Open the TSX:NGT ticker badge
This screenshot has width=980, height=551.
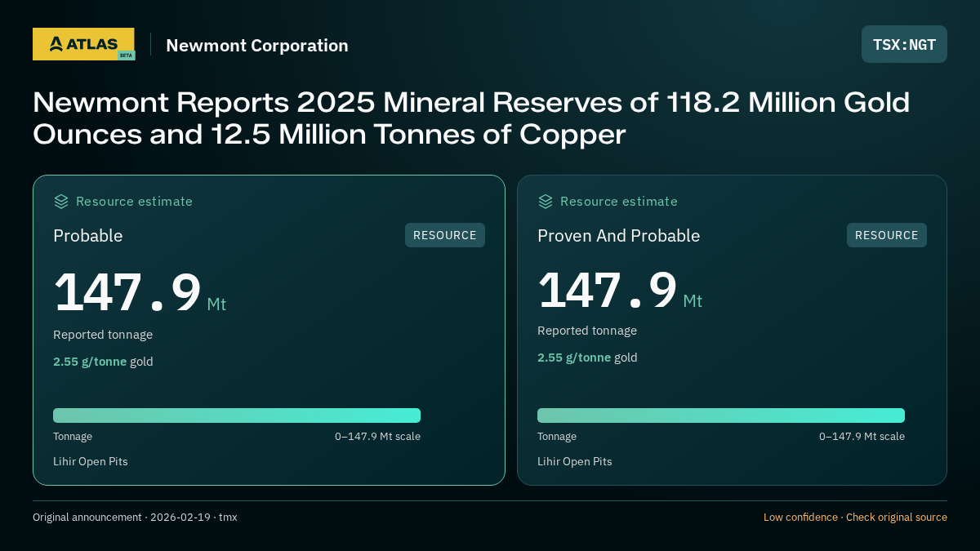pyautogui.click(x=904, y=44)
